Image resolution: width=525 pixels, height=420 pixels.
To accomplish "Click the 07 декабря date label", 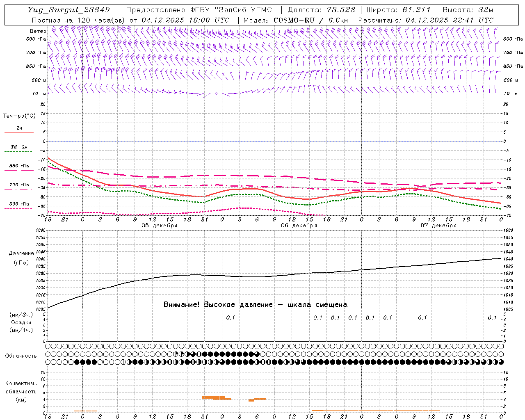I will (438, 226).
